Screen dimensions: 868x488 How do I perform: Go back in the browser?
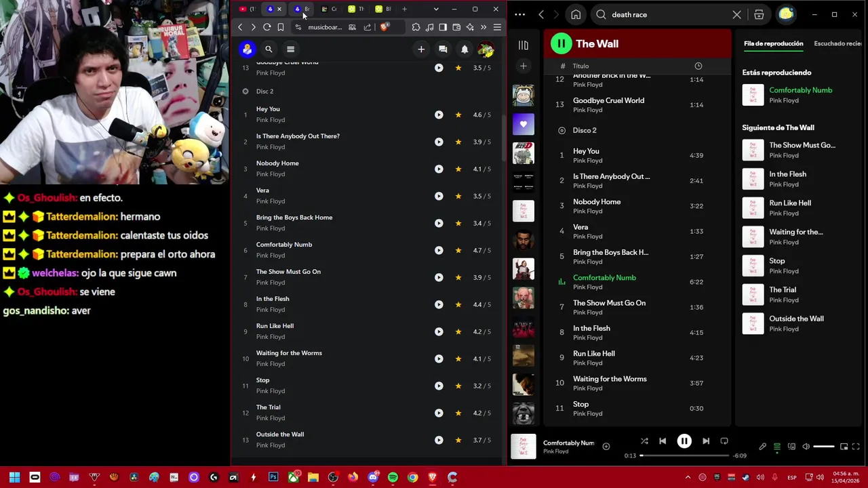pyautogui.click(x=240, y=27)
